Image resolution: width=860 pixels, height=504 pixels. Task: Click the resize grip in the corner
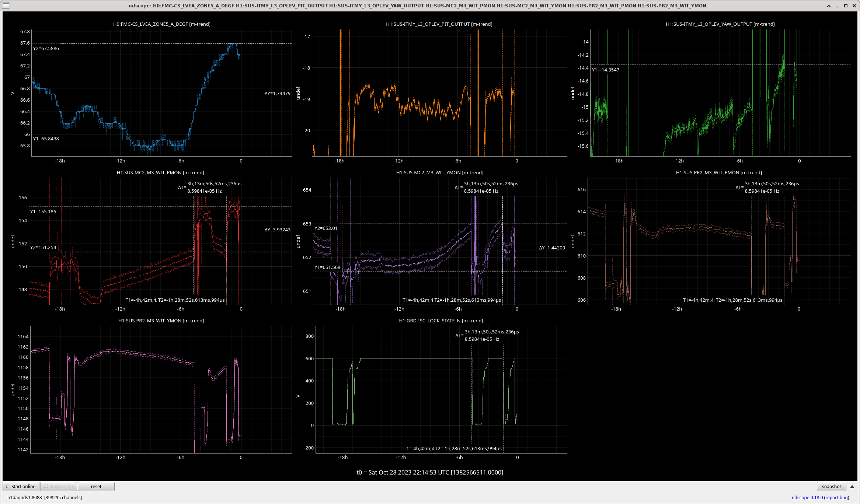(x=856, y=500)
